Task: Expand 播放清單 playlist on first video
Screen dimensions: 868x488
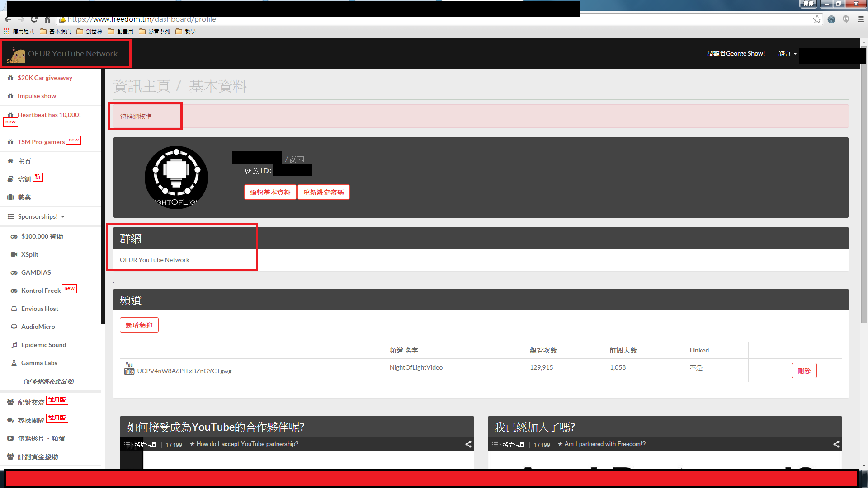Action: 141,445
